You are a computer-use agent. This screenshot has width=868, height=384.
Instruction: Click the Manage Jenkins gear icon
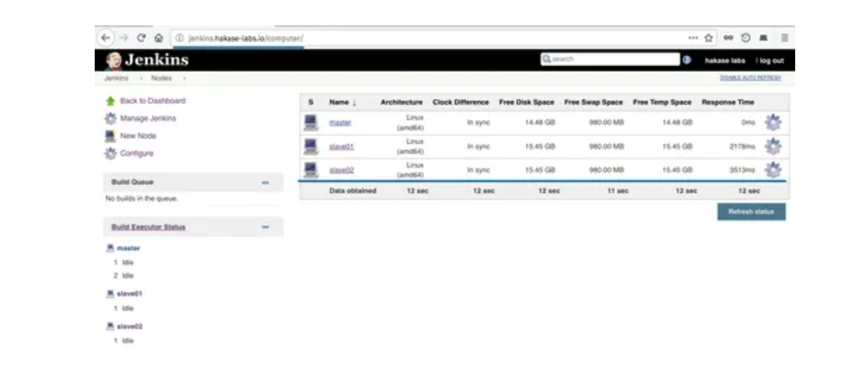[110, 119]
